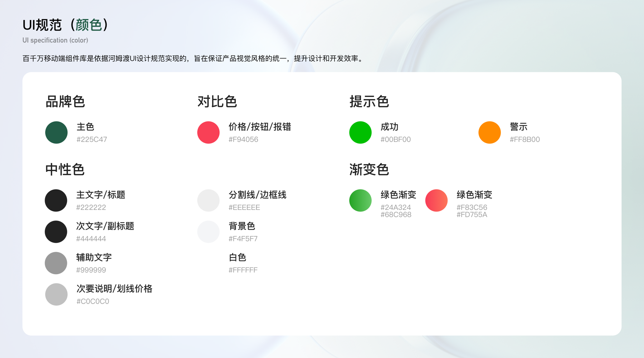Click the hex value #225C47

click(92, 139)
